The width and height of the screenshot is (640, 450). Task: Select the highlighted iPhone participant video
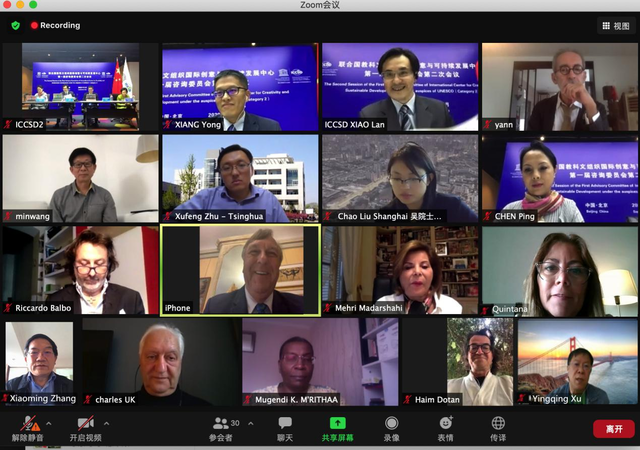(240, 270)
